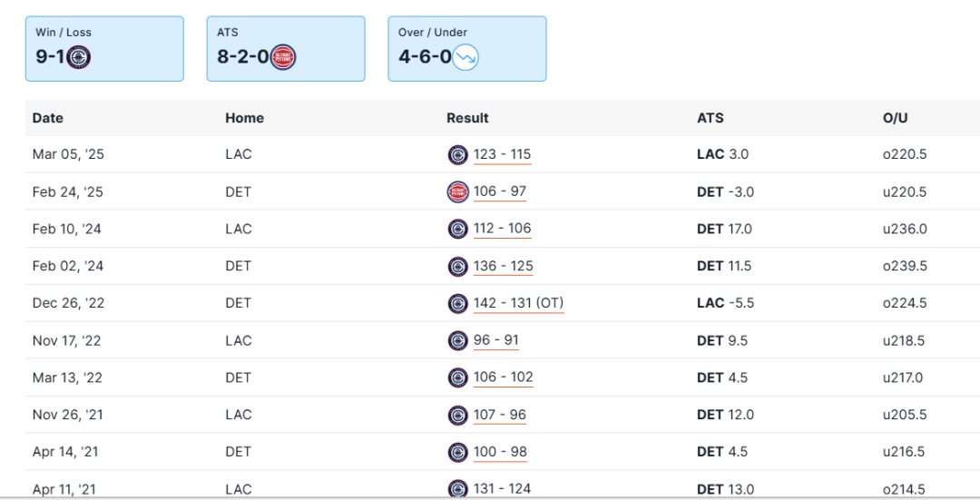Image resolution: width=980 pixels, height=500 pixels.
Task: Click the Clippers logo in Win/Loss card
Action: coord(79,57)
